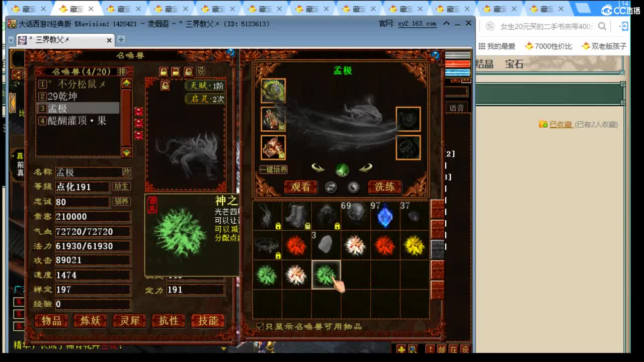The image size is (644, 362).
Task: Click the 排 sort button
Action: coord(122,71)
